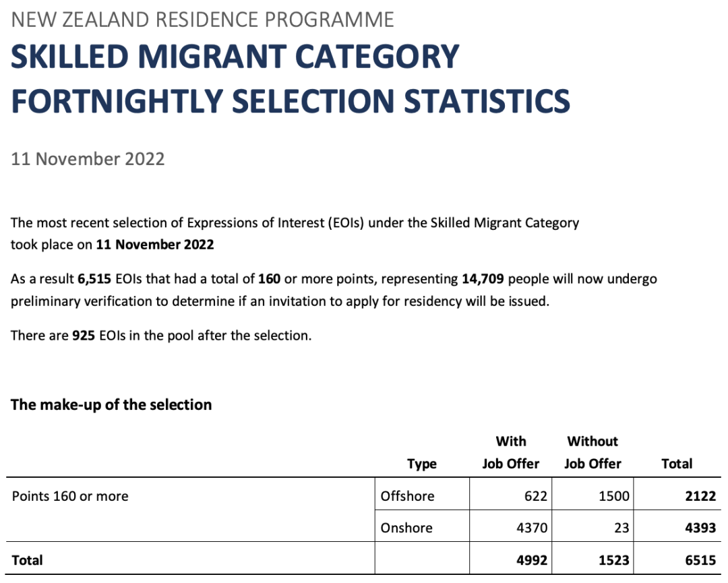
Task: Click the 'Total' column header
Action: point(677,464)
